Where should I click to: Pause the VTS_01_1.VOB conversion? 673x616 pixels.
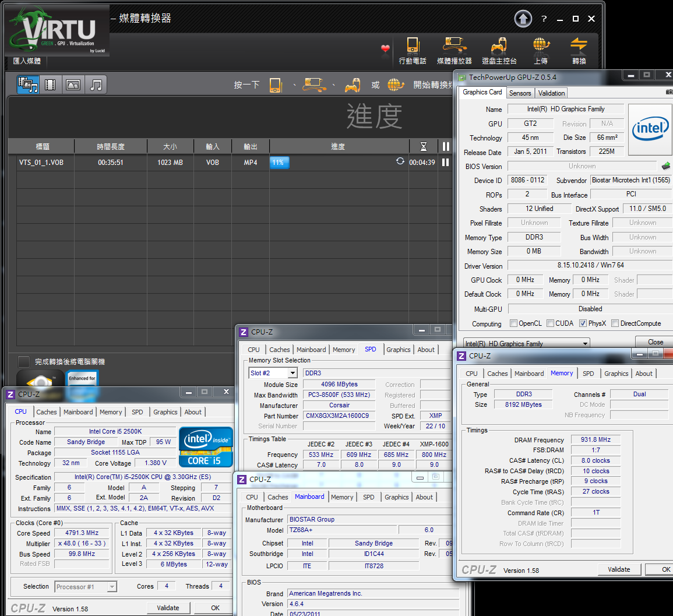[x=446, y=162]
